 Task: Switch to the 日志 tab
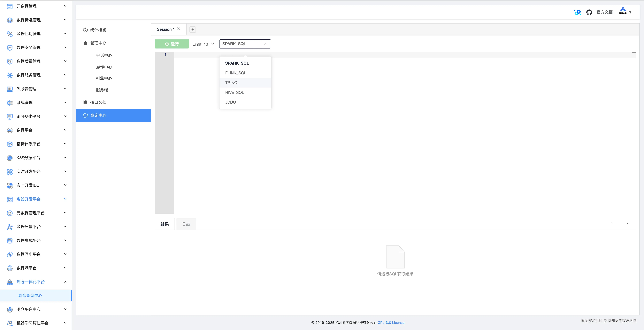click(186, 224)
